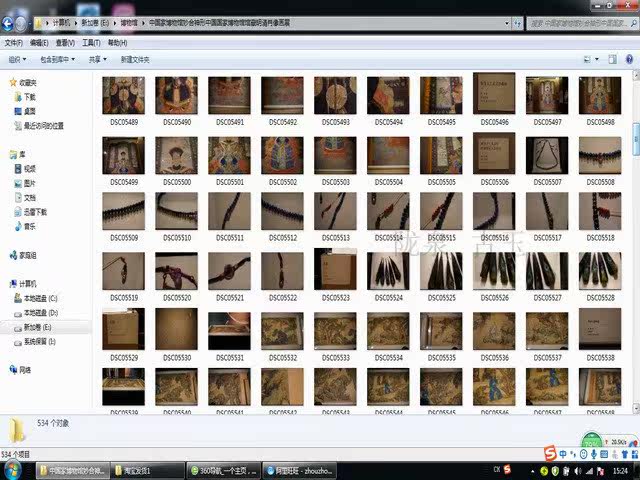This screenshot has height=480, width=640.
Task: Click the 新建文件夹 button
Action: (135, 60)
